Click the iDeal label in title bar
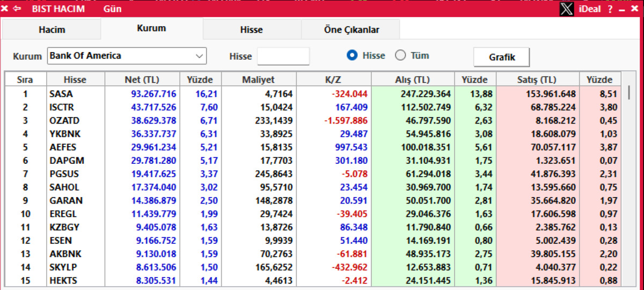This screenshot has height=290, width=644. click(590, 9)
